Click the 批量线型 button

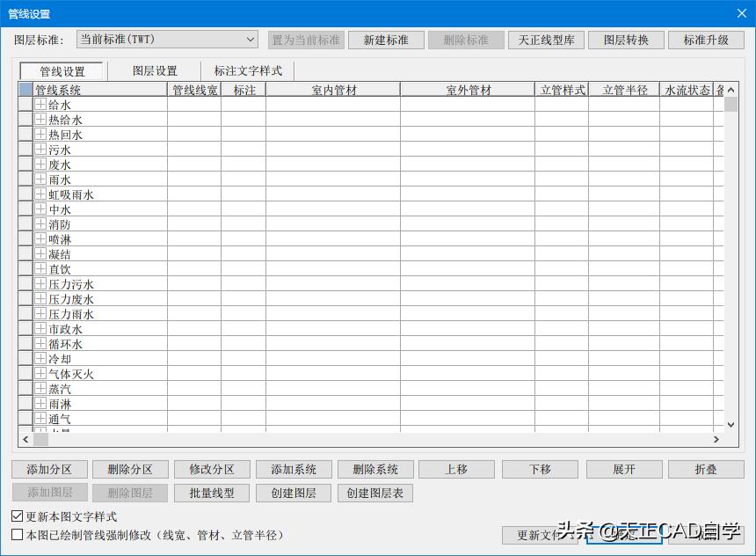coord(212,494)
